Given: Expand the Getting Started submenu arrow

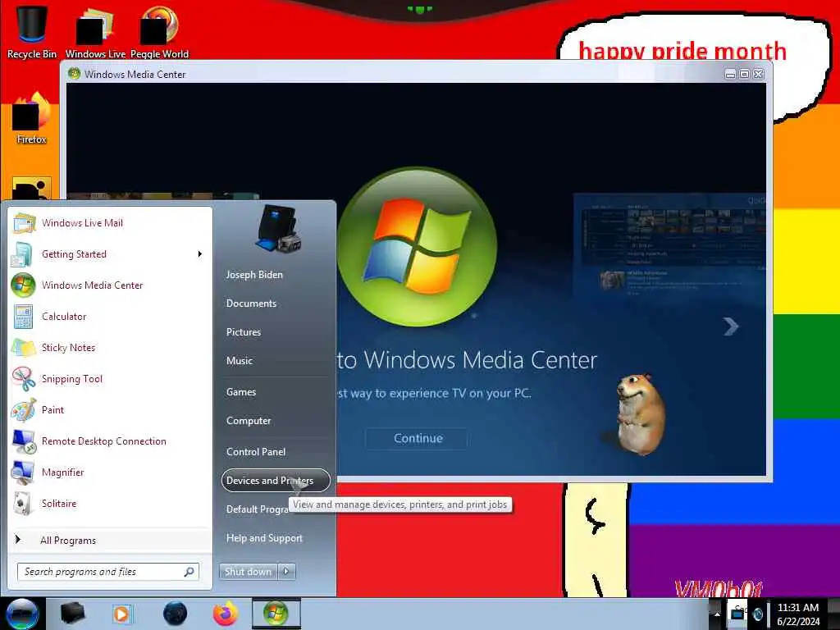Looking at the screenshot, I should pyautogui.click(x=200, y=254).
